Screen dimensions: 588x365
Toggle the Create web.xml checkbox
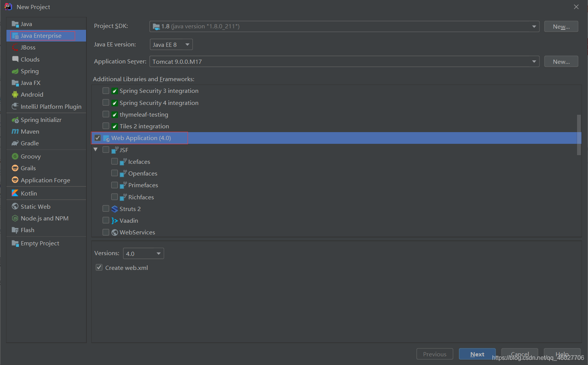click(x=99, y=268)
